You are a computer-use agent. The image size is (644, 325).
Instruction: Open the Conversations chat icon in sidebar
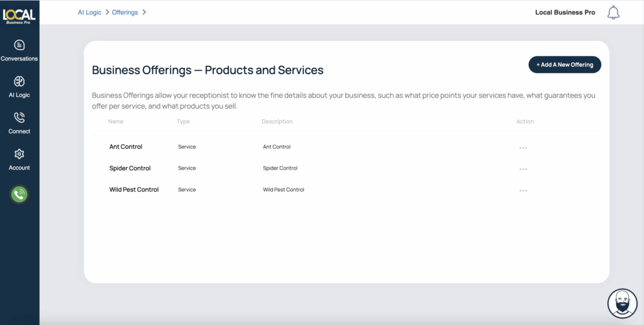point(19,45)
